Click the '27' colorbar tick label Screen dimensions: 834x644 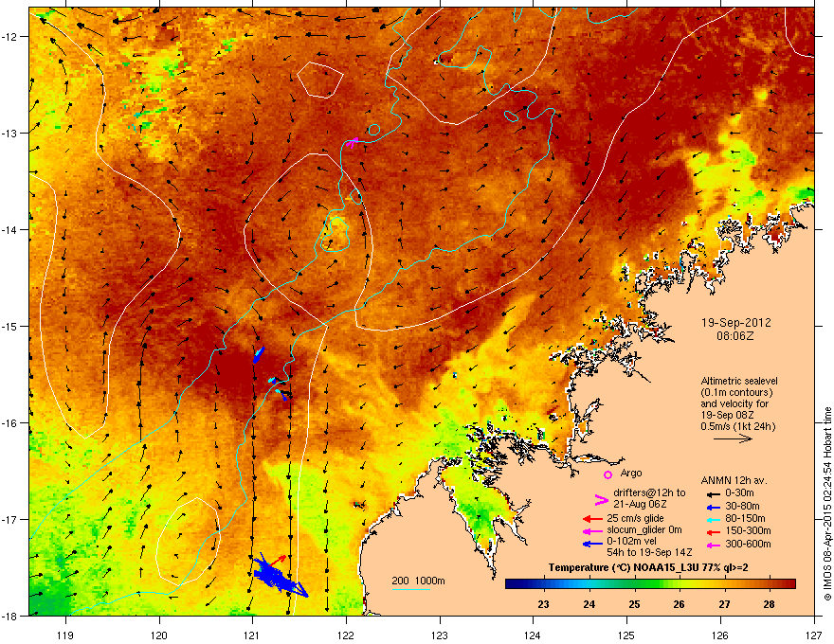pyautogui.click(x=724, y=604)
